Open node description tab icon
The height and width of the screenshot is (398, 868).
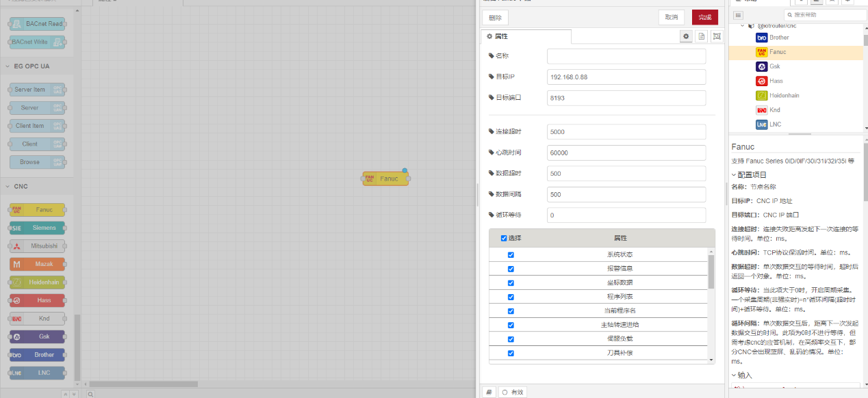coord(702,37)
